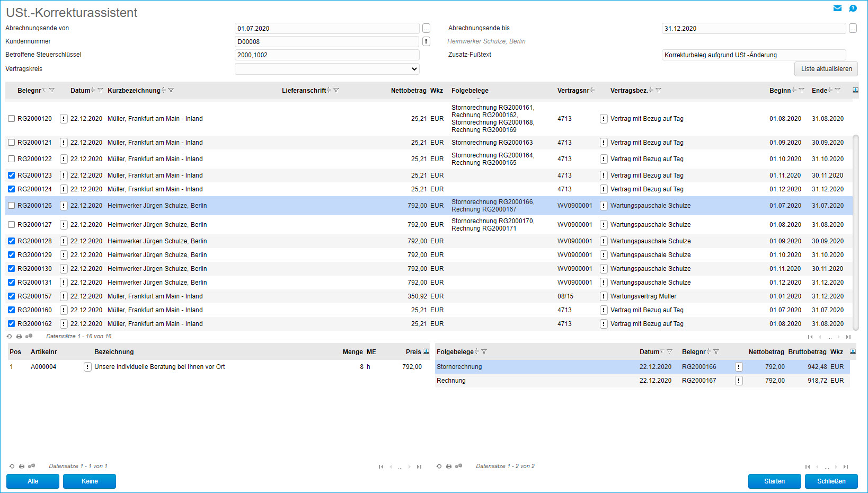This screenshot has width=868, height=493.
Task: Open the Vertragskreis dropdown
Action: [x=327, y=69]
